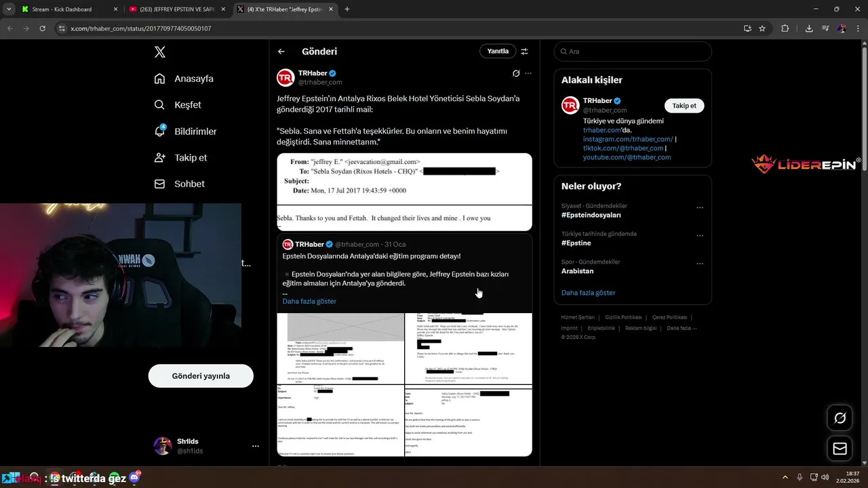Image resolution: width=868 pixels, height=488 pixels.
Task: Click the X logo in the sidebar
Action: pos(160,52)
